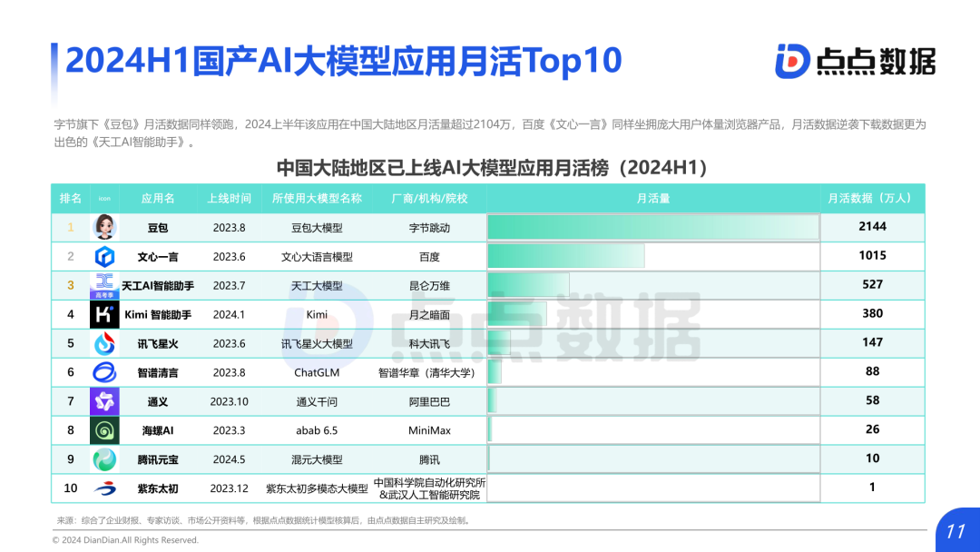Click the value 527 in the table
The width and height of the screenshot is (980, 552).
coord(873,284)
